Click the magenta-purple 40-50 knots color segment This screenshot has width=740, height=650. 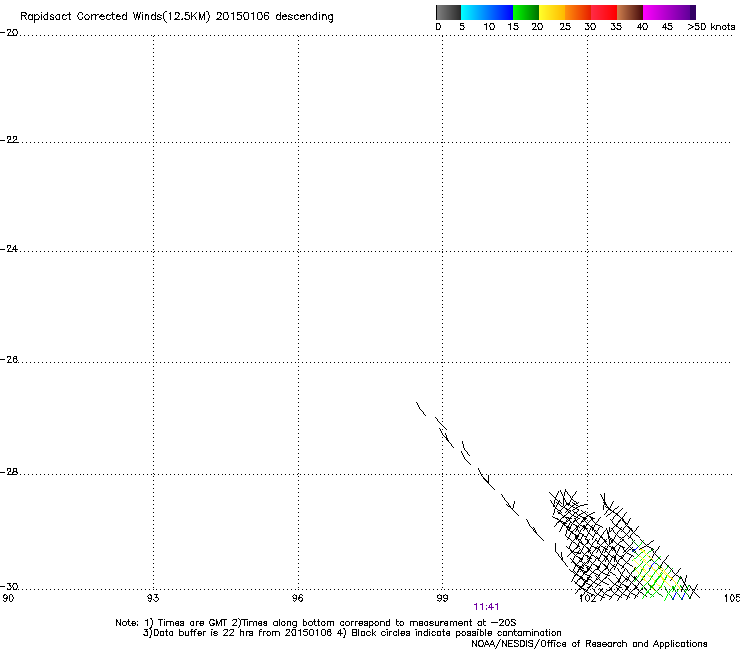coord(669,12)
